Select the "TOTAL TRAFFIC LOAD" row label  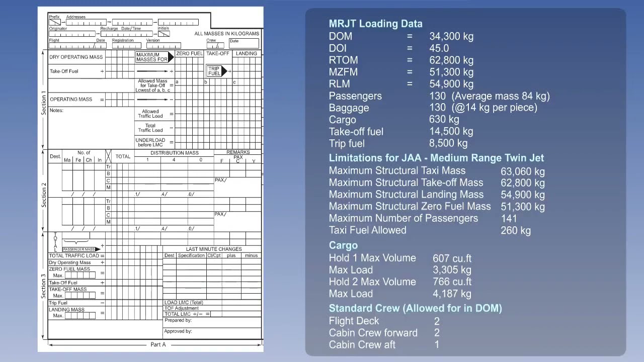tap(74, 256)
